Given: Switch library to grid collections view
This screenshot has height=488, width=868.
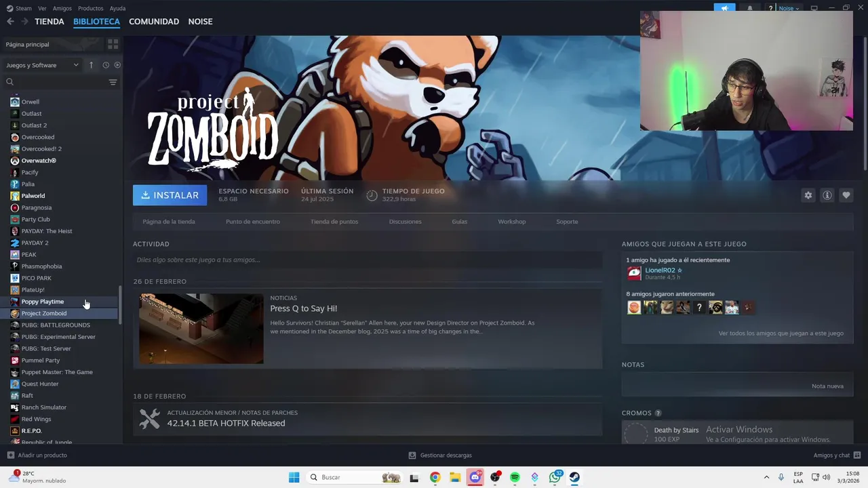Looking at the screenshot, I should pos(113,44).
